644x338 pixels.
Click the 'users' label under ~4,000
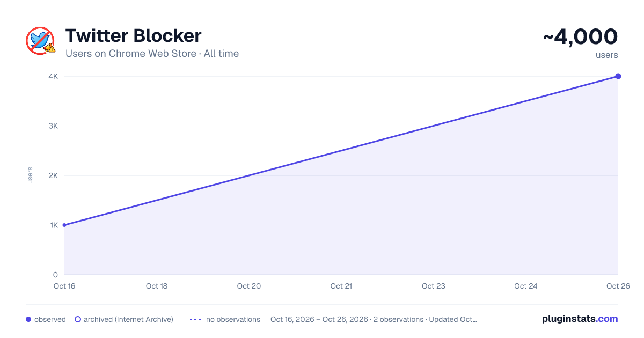tap(606, 55)
